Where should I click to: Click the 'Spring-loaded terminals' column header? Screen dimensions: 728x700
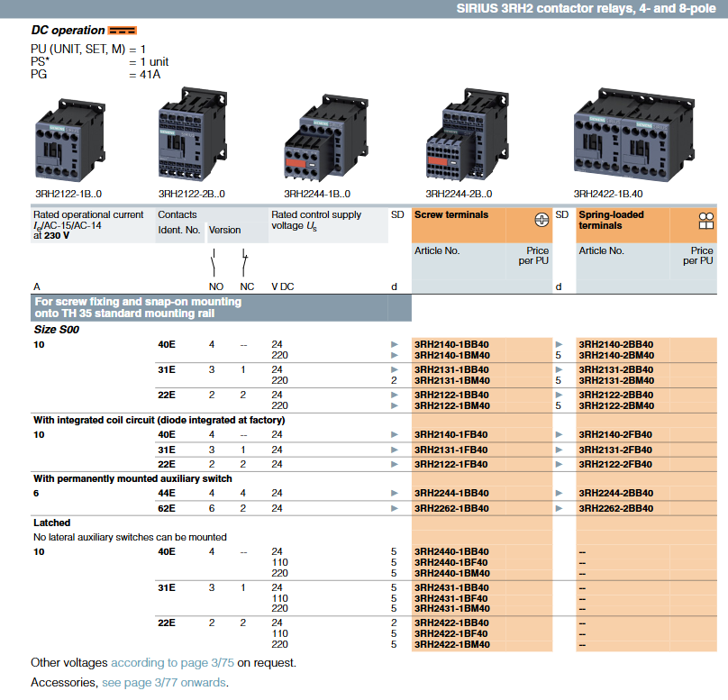click(611, 220)
